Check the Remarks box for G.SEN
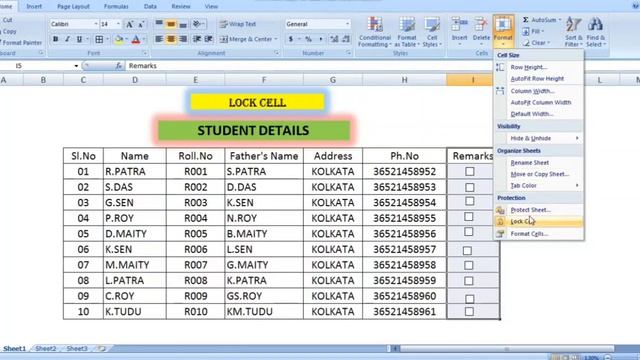Viewport: 640px width, 360px height. point(469,201)
